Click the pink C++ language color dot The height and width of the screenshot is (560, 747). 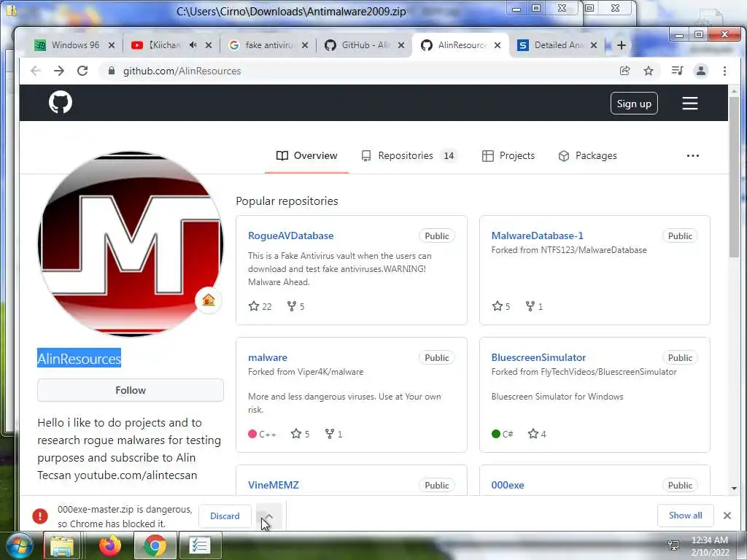tap(252, 434)
